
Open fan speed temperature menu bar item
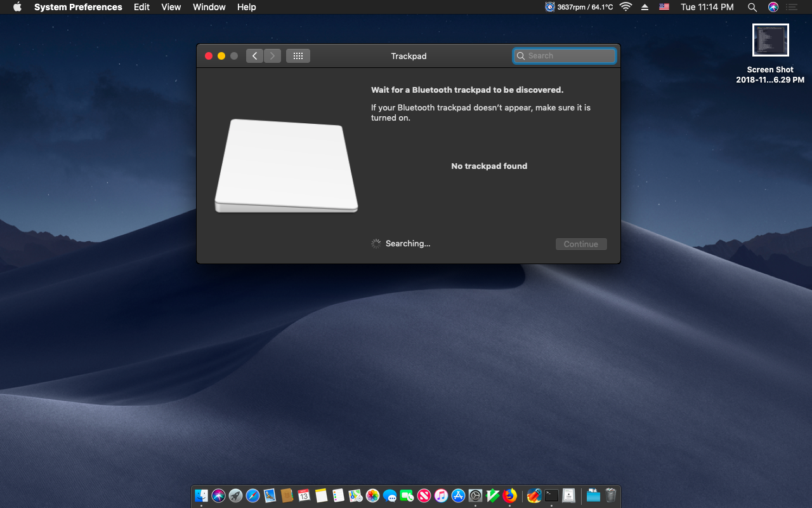pyautogui.click(x=579, y=7)
